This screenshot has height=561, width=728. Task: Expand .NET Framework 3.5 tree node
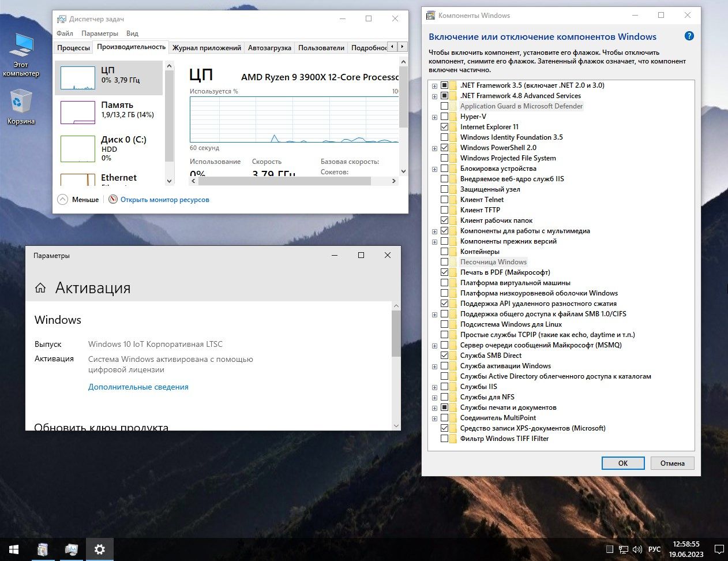coord(434,86)
